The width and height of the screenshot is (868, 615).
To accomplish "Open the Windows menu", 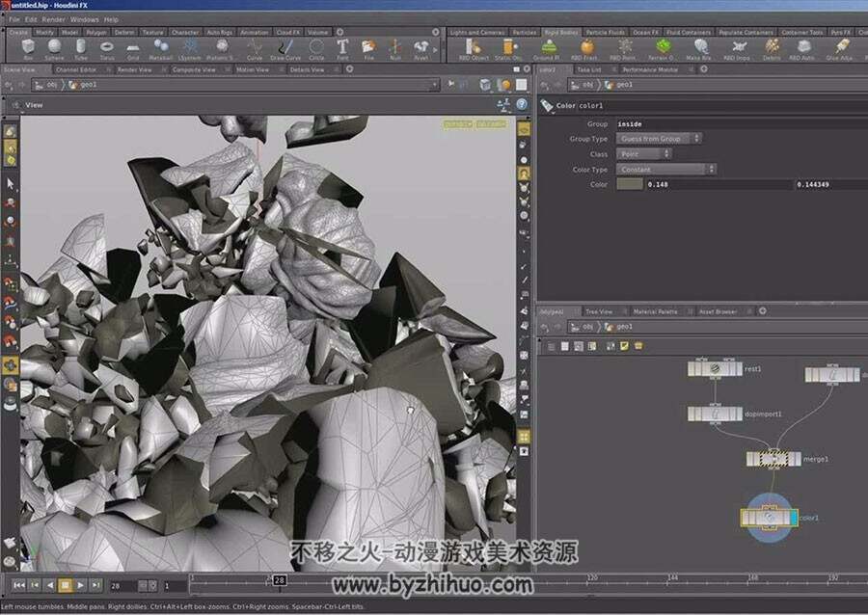I will pyautogui.click(x=84, y=19).
